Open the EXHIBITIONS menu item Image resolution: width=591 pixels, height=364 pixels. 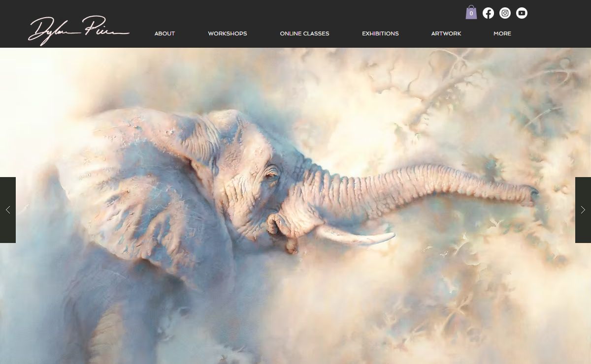click(x=380, y=33)
